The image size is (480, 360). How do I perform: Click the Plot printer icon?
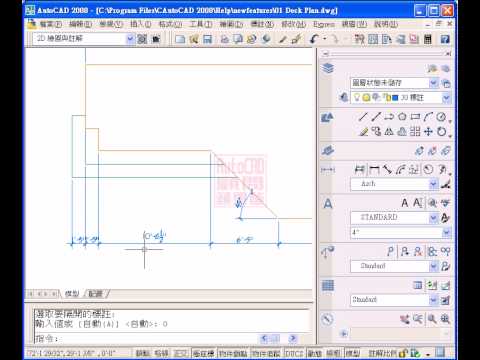(x=224, y=39)
